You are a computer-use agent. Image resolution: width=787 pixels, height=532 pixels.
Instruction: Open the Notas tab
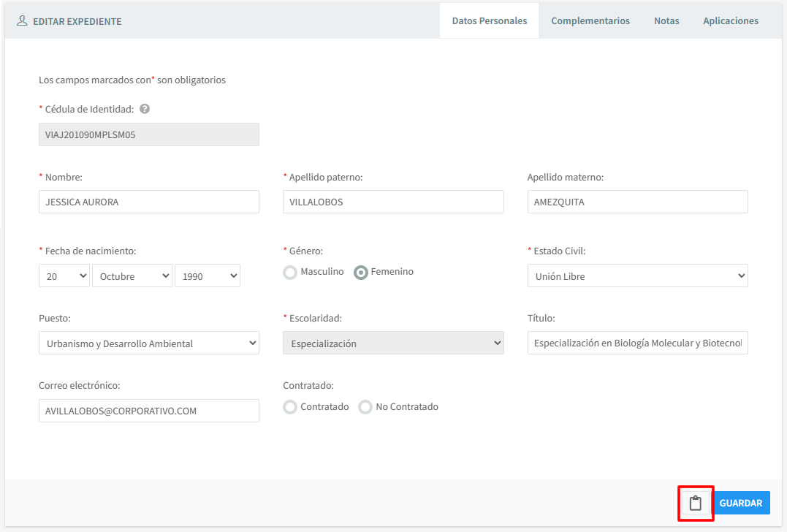pyautogui.click(x=666, y=21)
